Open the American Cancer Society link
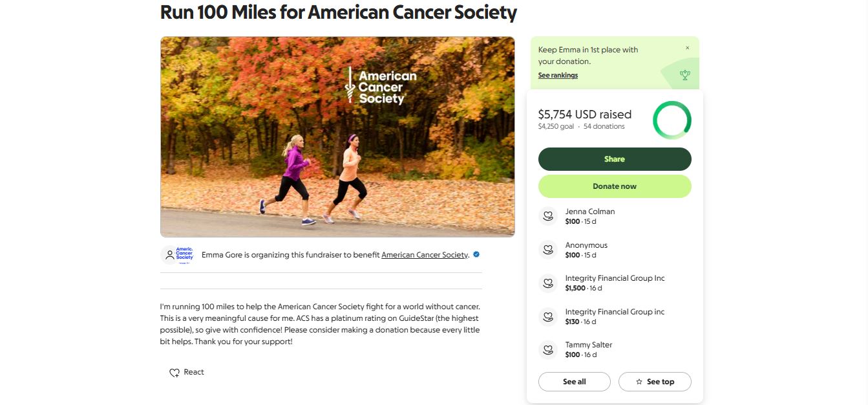This screenshot has height=405, width=868. (424, 255)
